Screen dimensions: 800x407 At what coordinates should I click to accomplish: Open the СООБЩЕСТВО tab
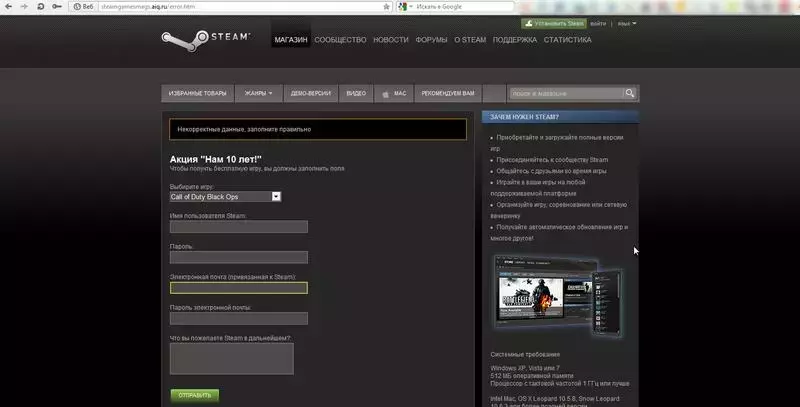pos(340,40)
